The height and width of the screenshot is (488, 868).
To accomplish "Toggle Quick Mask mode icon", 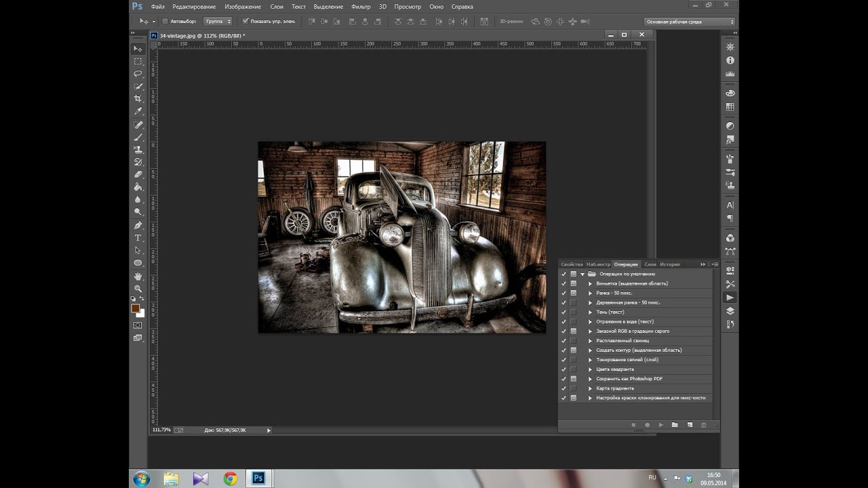I will coord(138,325).
